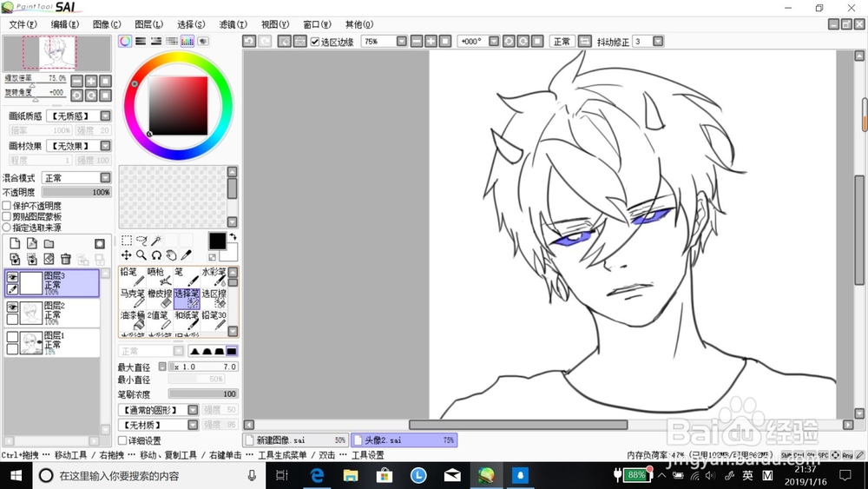Adjust the 不透明度 opacity slider
The width and height of the screenshot is (868, 489).
(x=76, y=192)
